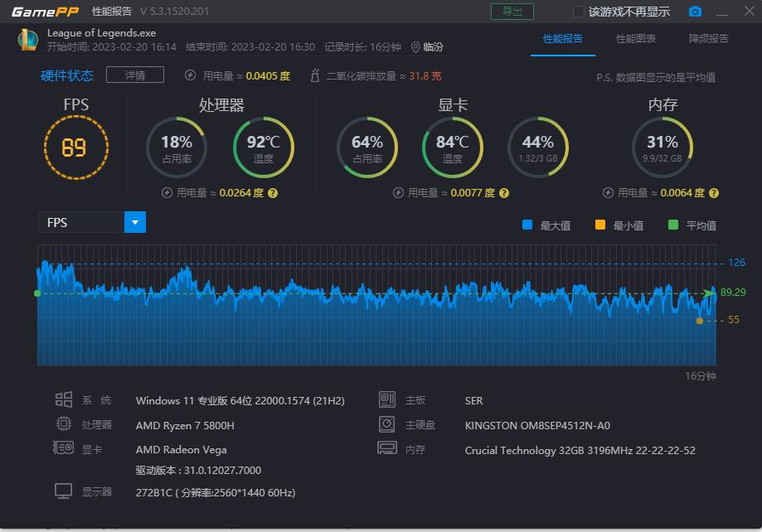Switch to the 性能图表 tab
The image size is (762, 532).
pyautogui.click(x=635, y=39)
